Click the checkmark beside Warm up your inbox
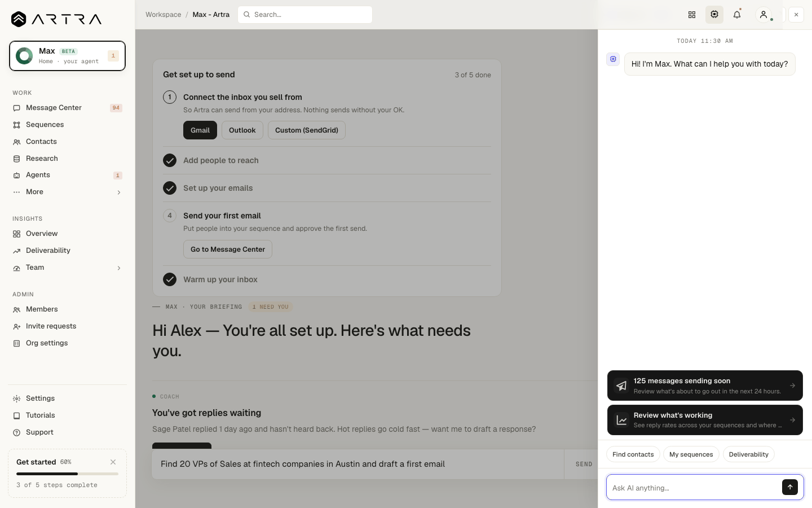The image size is (812, 508). click(x=170, y=279)
